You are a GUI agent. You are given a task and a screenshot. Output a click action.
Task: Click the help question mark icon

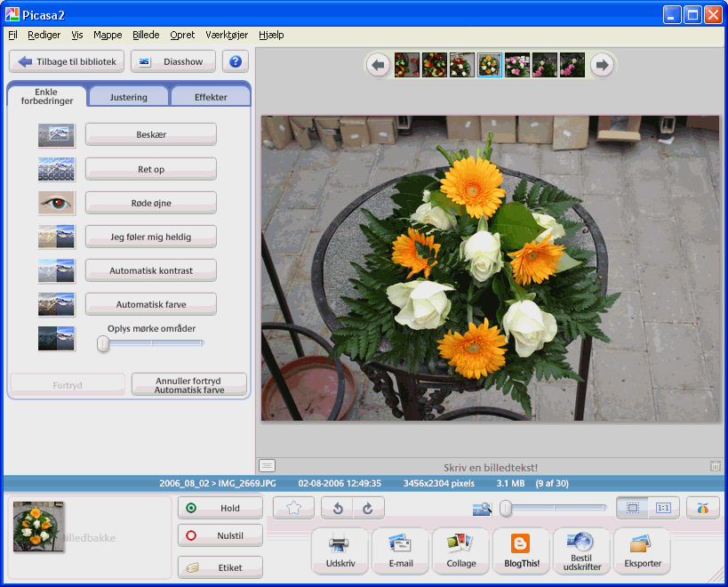pyautogui.click(x=236, y=62)
